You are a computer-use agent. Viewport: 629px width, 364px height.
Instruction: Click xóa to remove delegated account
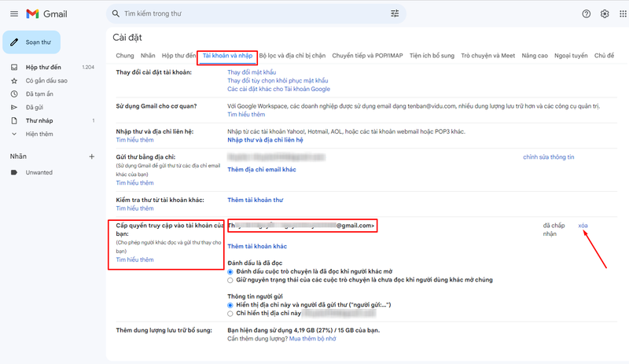(583, 226)
